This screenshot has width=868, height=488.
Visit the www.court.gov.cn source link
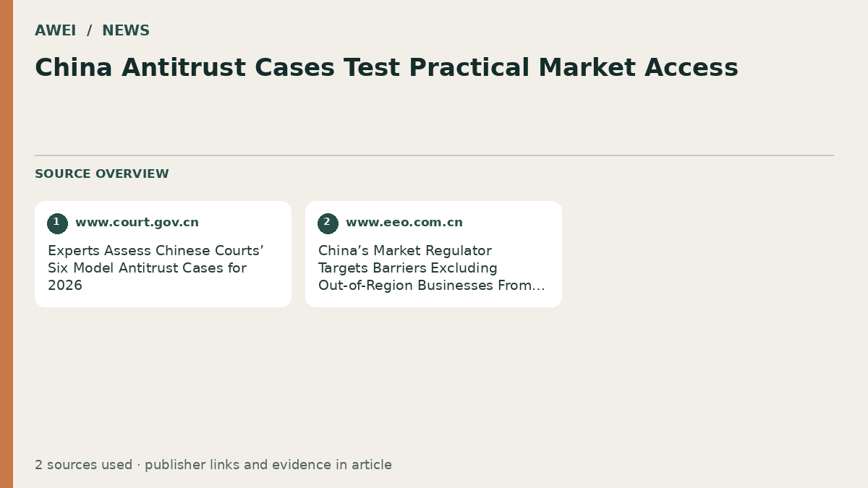tap(137, 223)
